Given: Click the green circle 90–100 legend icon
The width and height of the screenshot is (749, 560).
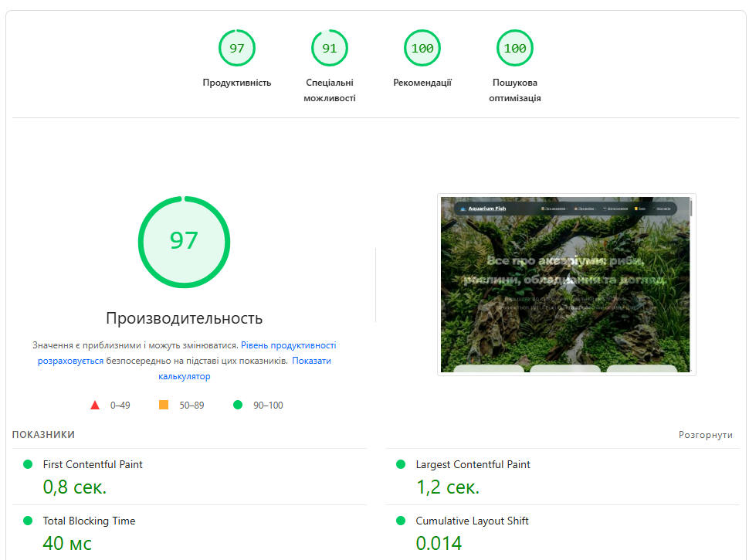Looking at the screenshot, I should point(238,405).
